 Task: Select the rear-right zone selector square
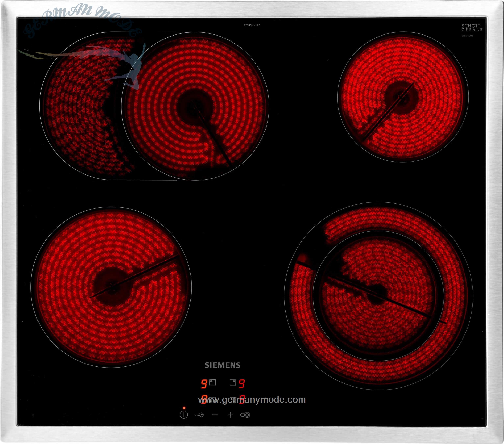tap(233, 383)
